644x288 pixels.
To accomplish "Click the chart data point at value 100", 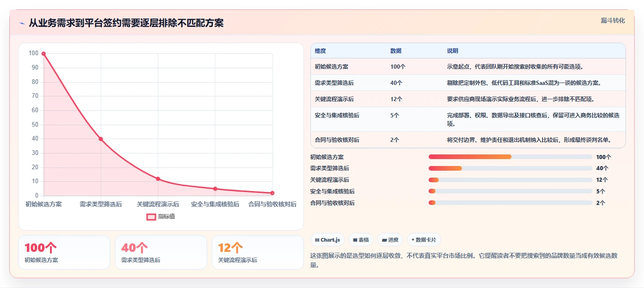I will coord(44,54).
